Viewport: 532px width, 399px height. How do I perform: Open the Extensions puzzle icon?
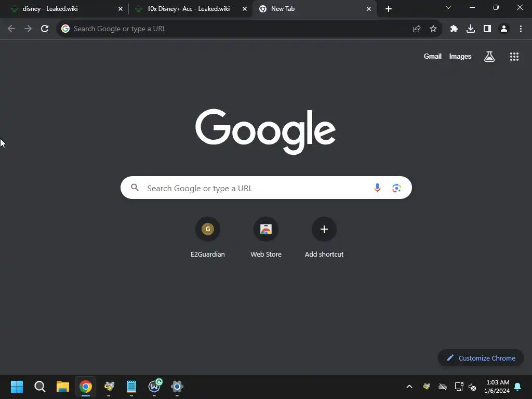(454, 29)
